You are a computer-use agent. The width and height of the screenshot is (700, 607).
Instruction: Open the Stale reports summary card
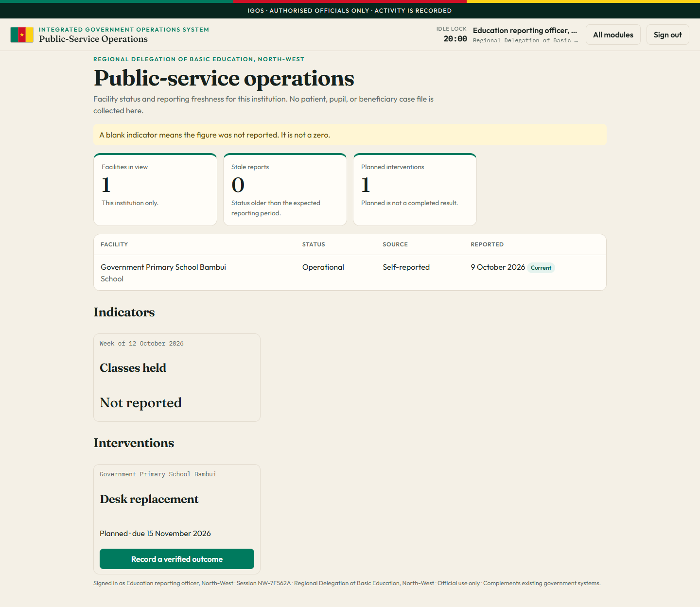(x=285, y=190)
